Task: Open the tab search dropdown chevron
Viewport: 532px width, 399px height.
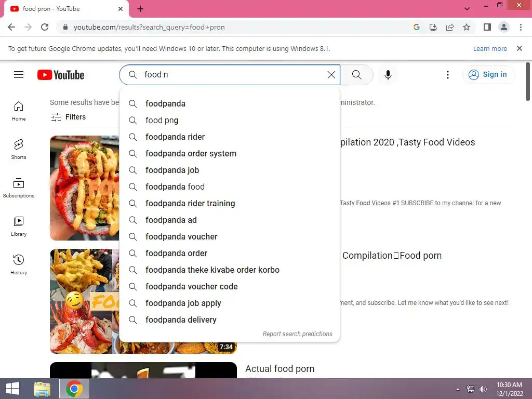Action: (x=467, y=9)
